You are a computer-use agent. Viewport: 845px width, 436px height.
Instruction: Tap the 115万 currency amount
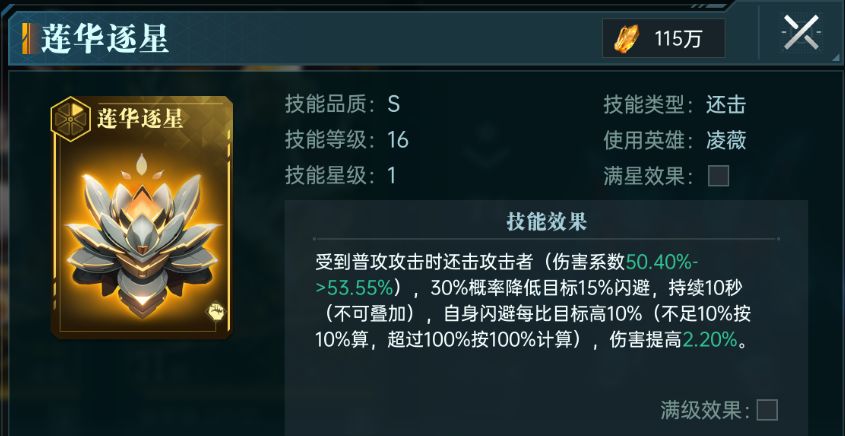pyautogui.click(x=678, y=39)
